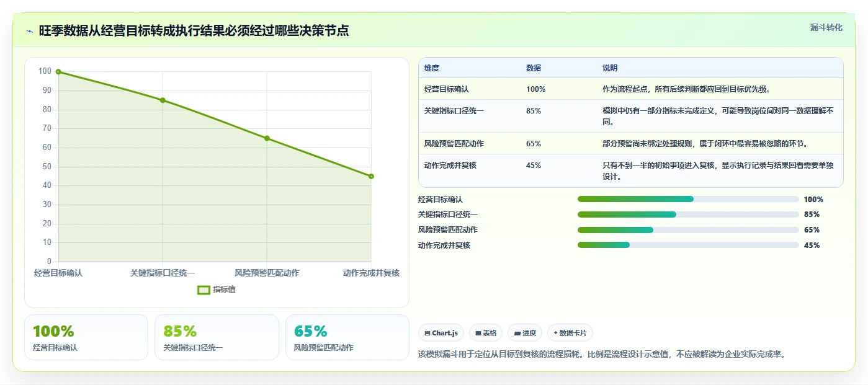The width and height of the screenshot is (868, 385).
Task: Click progress row label 经营目标确认
Action: click(441, 200)
